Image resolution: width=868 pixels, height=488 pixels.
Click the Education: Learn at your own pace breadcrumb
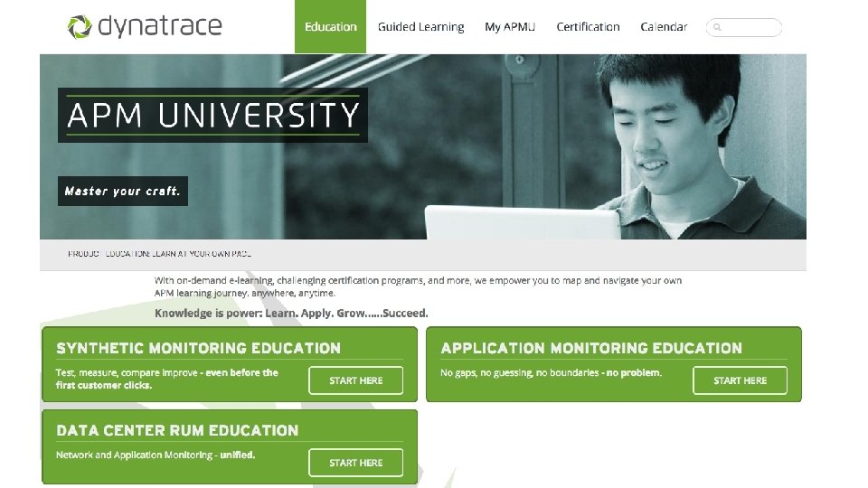(x=178, y=254)
